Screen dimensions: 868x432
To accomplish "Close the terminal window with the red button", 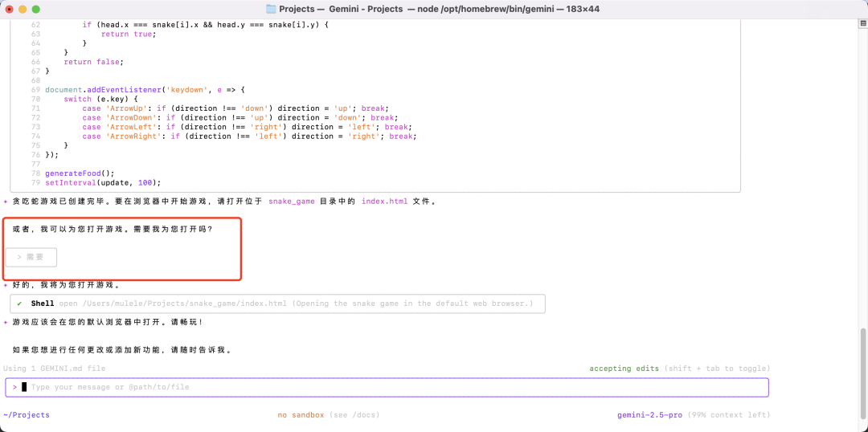I will (10, 10).
